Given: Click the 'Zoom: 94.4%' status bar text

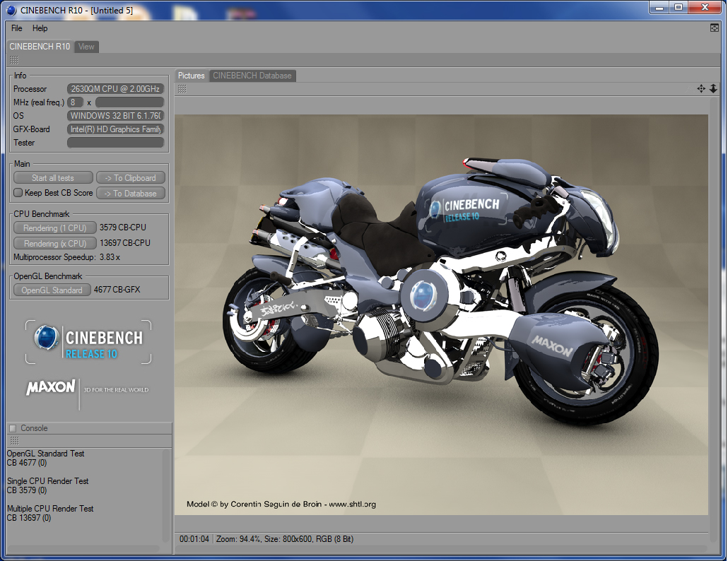Looking at the screenshot, I should click(237, 539).
